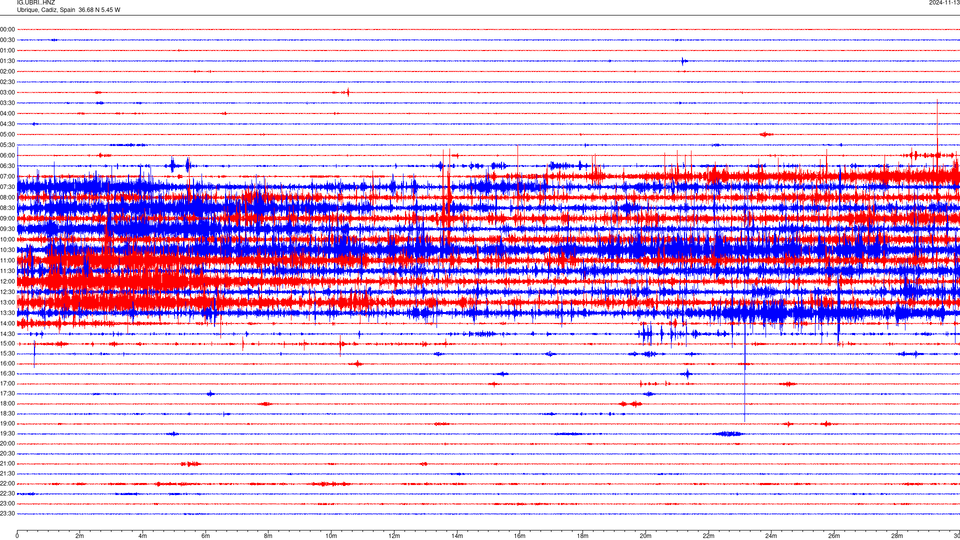Select the 15:00 time row label
The image size is (960, 540).
[7, 344]
